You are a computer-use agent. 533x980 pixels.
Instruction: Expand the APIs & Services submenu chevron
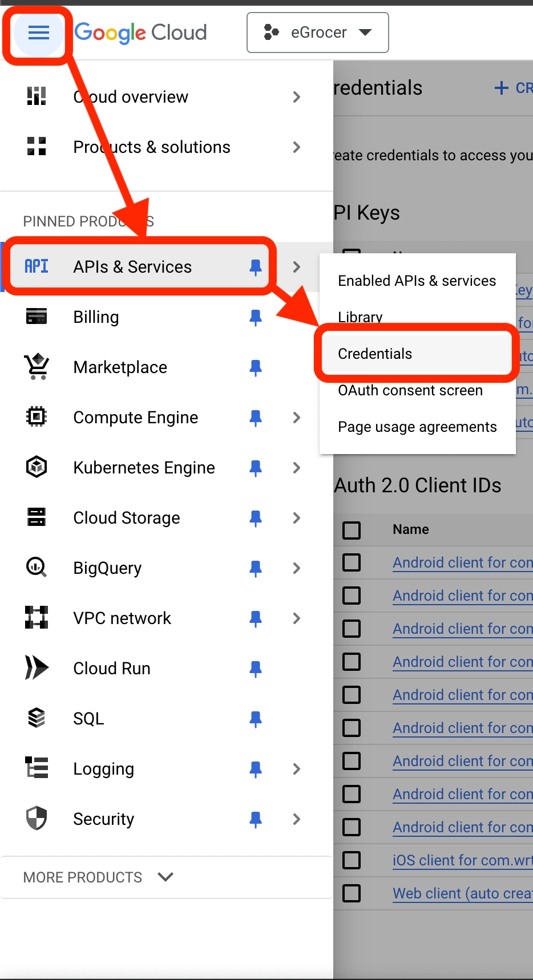[296, 267]
